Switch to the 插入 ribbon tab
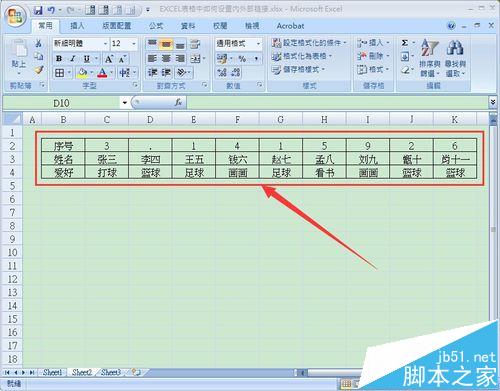This screenshot has height=391, width=500. click(x=77, y=26)
